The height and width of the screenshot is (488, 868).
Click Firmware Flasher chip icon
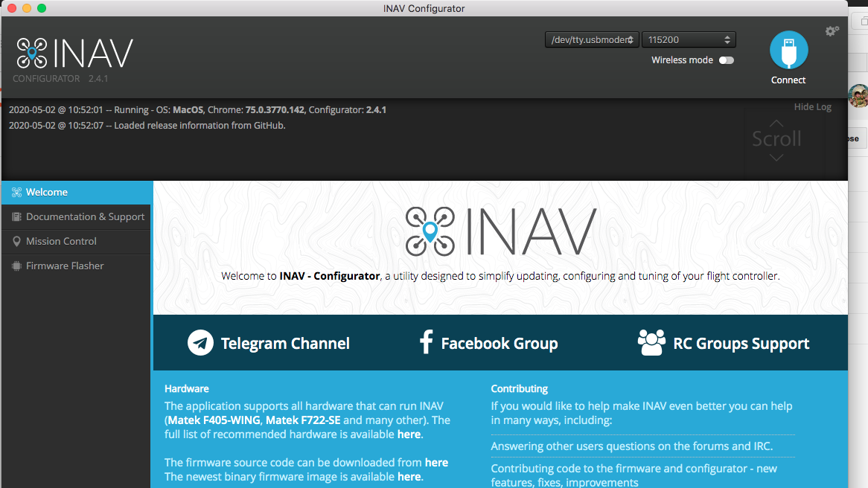pyautogui.click(x=16, y=266)
